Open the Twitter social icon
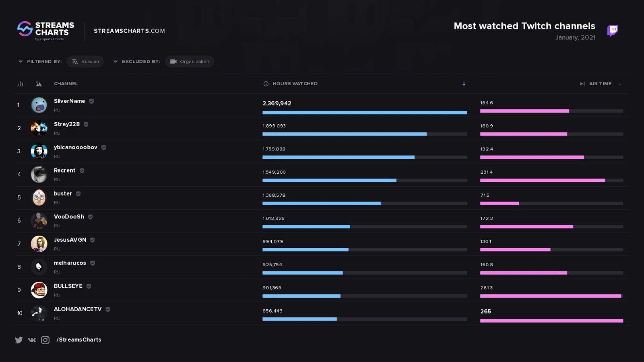This screenshot has height=362, width=644. coord(19,340)
